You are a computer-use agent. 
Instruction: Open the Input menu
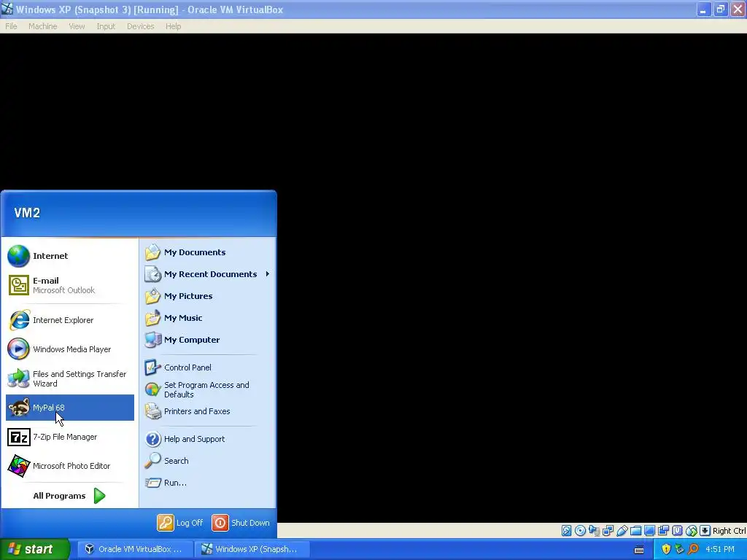click(x=106, y=26)
